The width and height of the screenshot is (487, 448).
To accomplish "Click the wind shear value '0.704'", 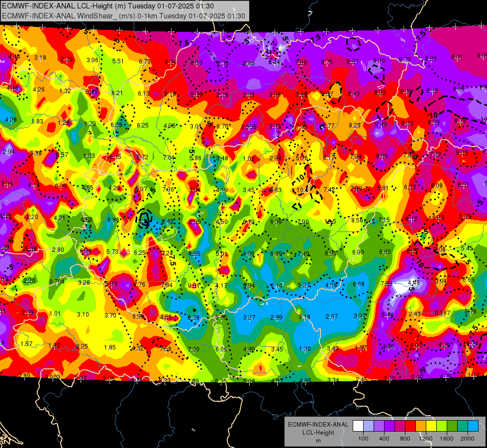I will [57, 282].
